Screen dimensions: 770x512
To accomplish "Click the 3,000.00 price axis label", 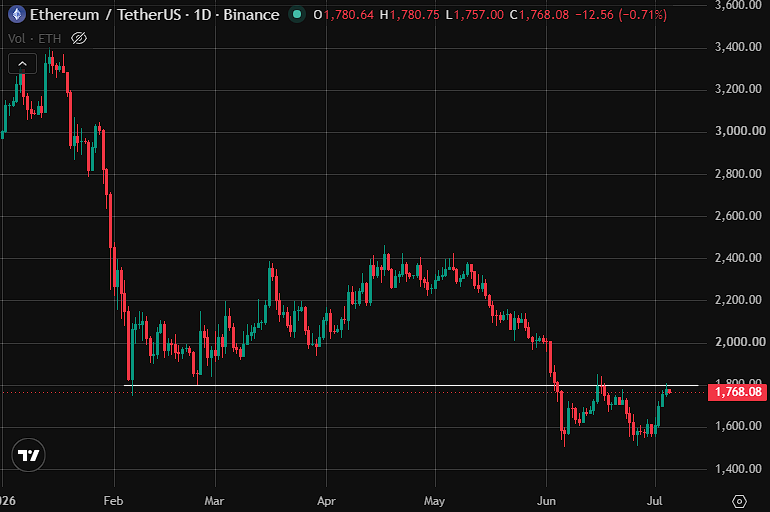I will click(740, 131).
